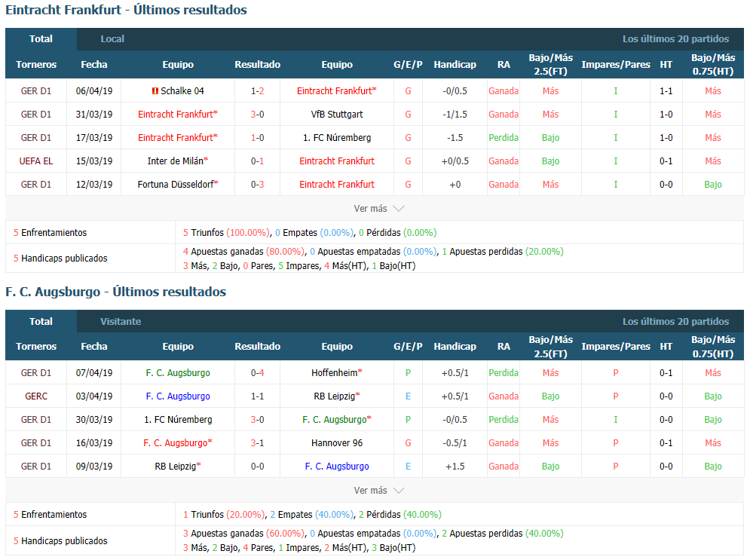Select the Total tab in F. C. Augsburgo results
750x560 pixels.
(41, 321)
